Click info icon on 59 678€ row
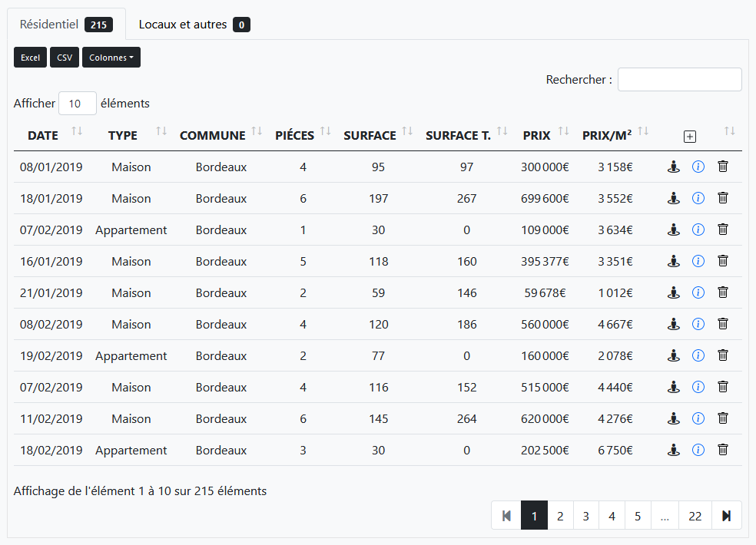Viewport: 756px width, 545px height. coord(698,292)
